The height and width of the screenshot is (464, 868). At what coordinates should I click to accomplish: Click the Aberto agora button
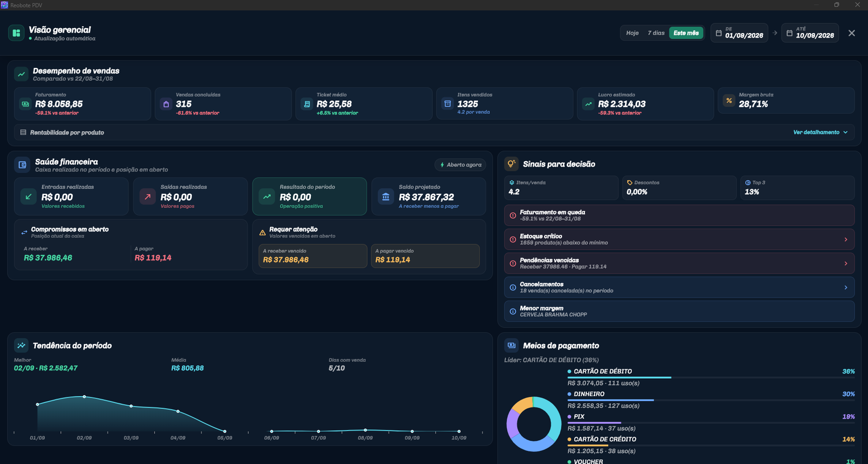tap(461, 164)
